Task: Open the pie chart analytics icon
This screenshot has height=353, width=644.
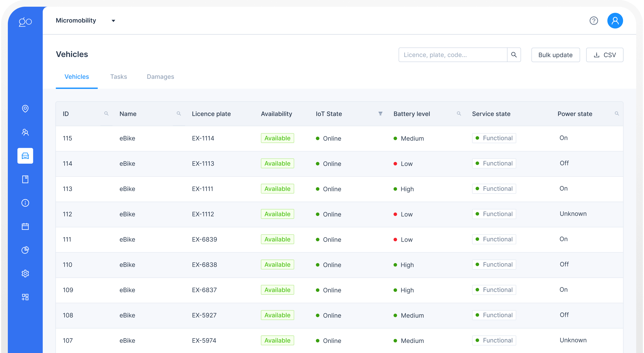Action: point(25,250)
